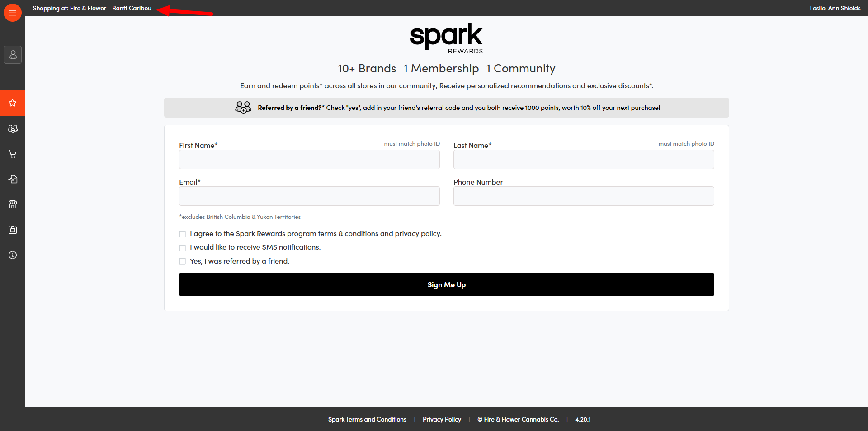Click the 'Referred by a friend?' banner text
The image size is (868, 431).
click(291, 108)
